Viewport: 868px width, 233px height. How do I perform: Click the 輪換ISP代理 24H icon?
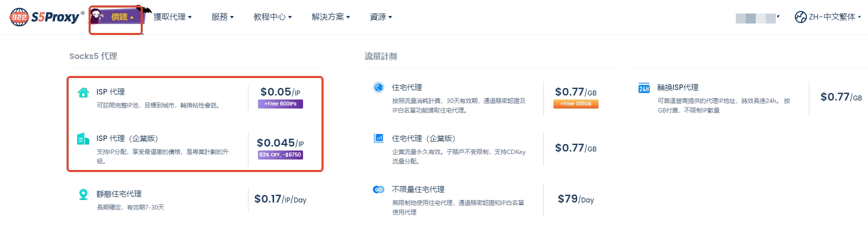644,88
